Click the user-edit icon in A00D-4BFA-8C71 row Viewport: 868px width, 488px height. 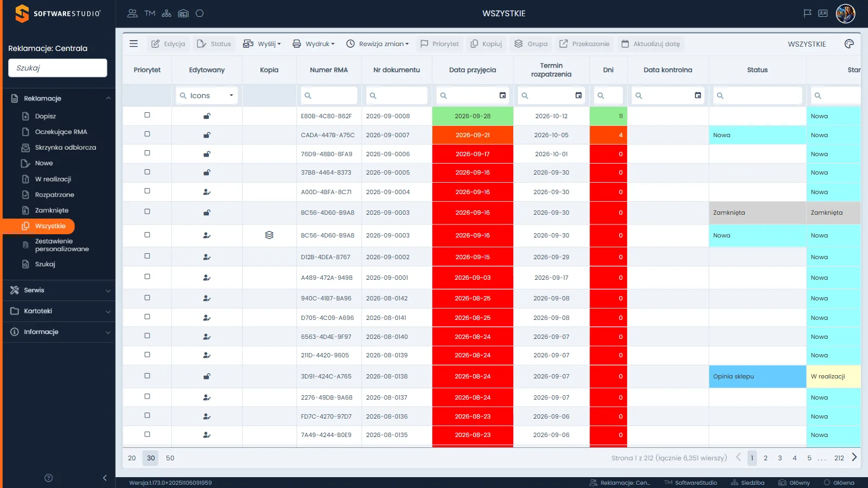tap(207, 192)
